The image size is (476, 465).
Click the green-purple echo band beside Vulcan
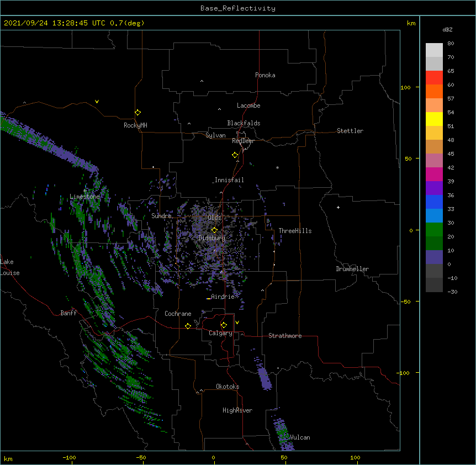[x=283, y=434]
